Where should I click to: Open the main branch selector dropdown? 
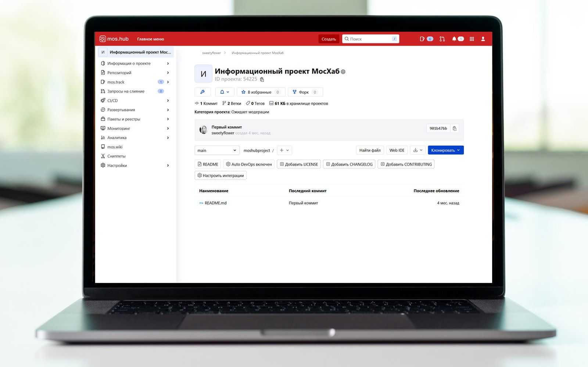216,150
